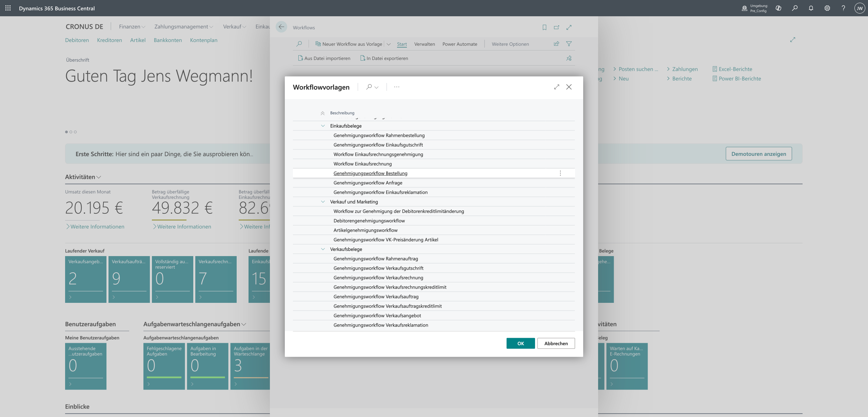Collapse the Einkaufsbelege group
The height and width of the screenshot is (417, 868).
[323, 126]
